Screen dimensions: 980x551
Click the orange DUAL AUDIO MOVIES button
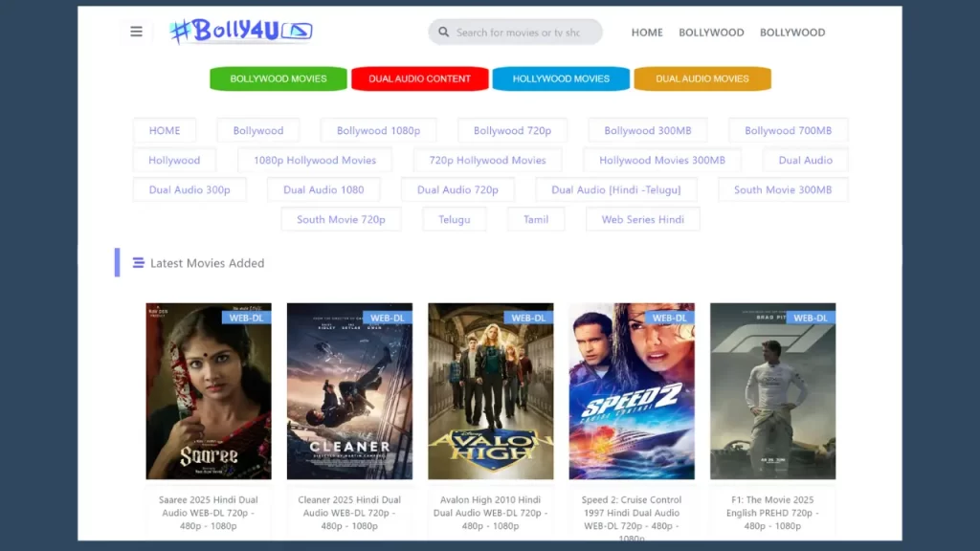tap(702, 78)
